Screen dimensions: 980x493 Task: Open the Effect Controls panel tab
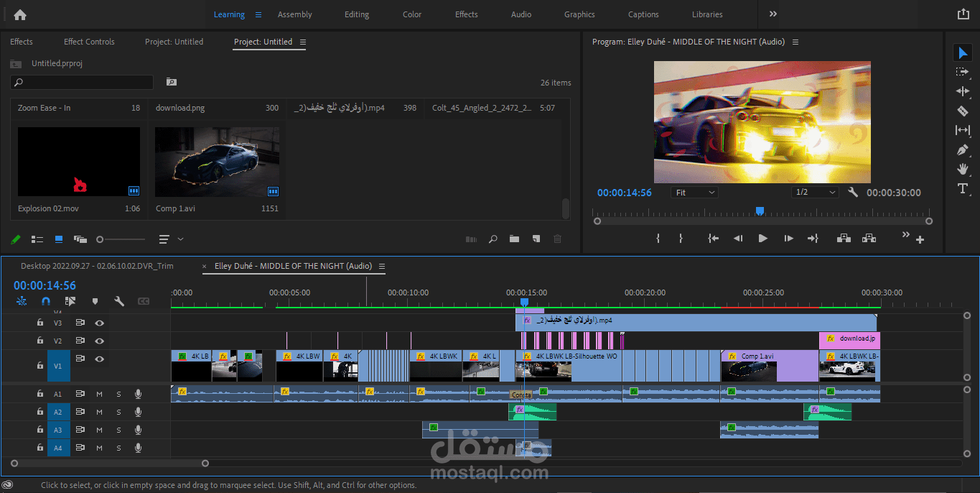89,42
